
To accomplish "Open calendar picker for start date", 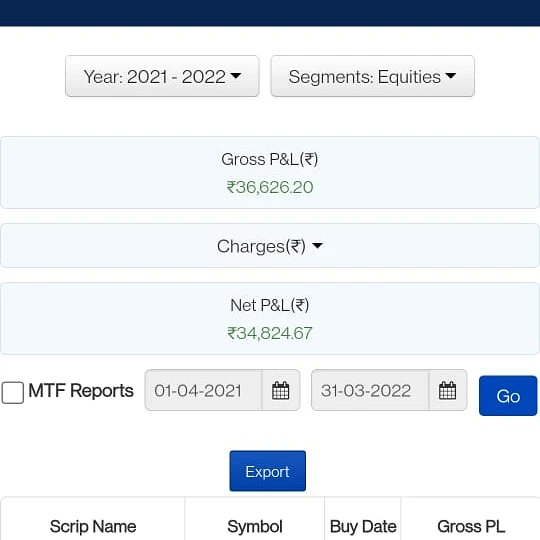I will point(281,390).
